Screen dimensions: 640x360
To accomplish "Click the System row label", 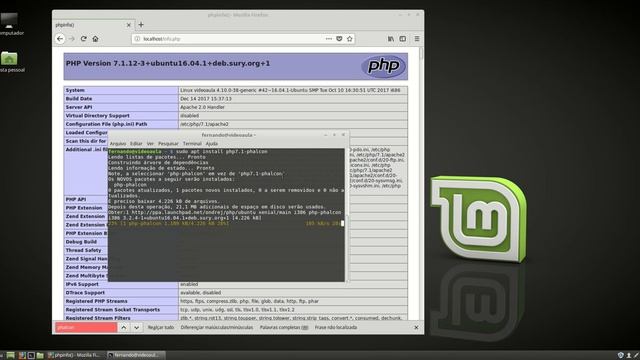I will (75, 90).
